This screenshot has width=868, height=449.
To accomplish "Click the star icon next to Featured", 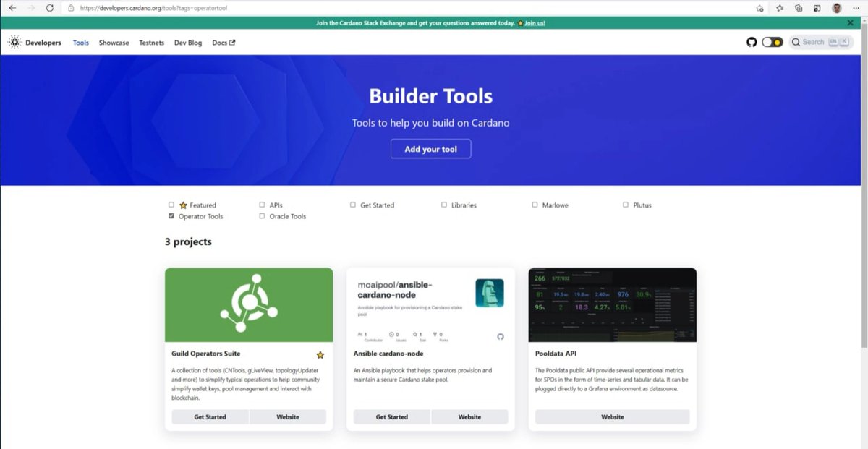I will click(x=183, y=205).
